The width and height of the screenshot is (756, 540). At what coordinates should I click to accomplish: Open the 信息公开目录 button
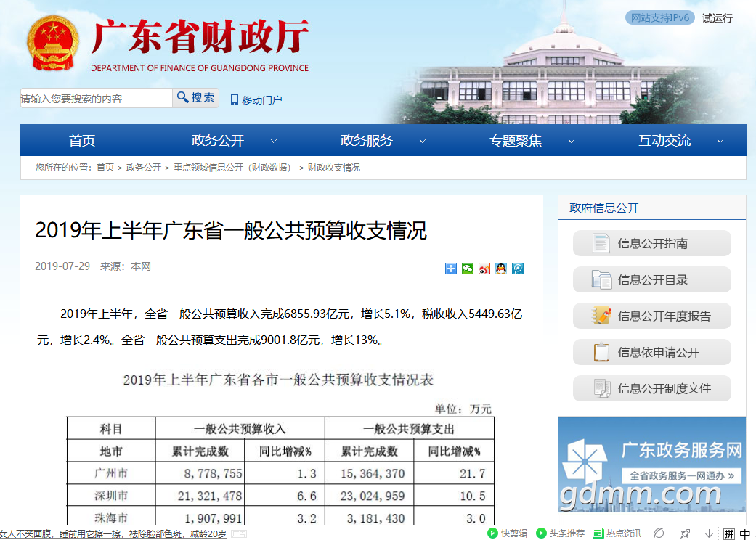coord(652,279)
